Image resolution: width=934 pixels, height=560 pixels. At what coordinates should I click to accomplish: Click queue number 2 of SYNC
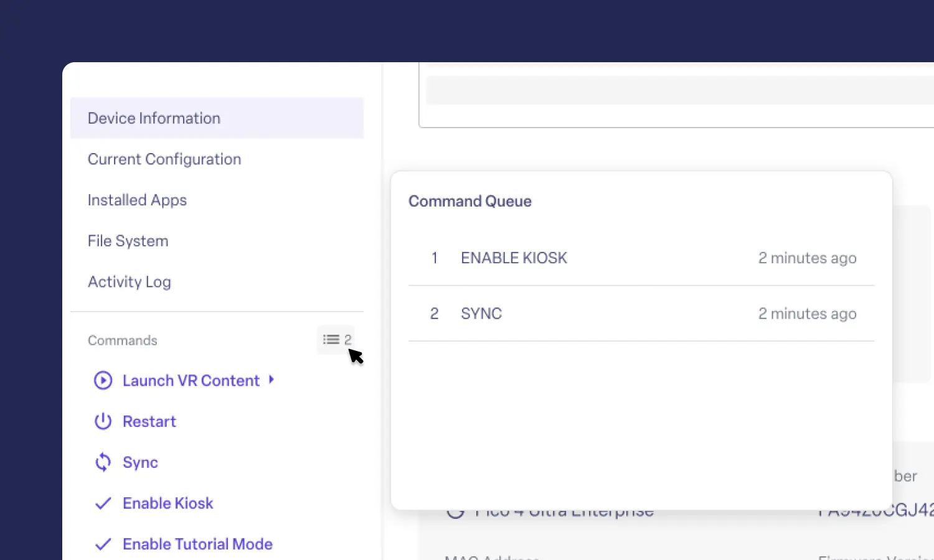[x=435, y=314]
